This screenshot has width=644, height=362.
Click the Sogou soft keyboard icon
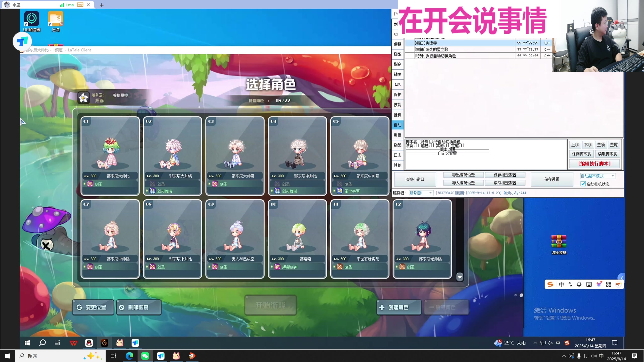[589, 284]
